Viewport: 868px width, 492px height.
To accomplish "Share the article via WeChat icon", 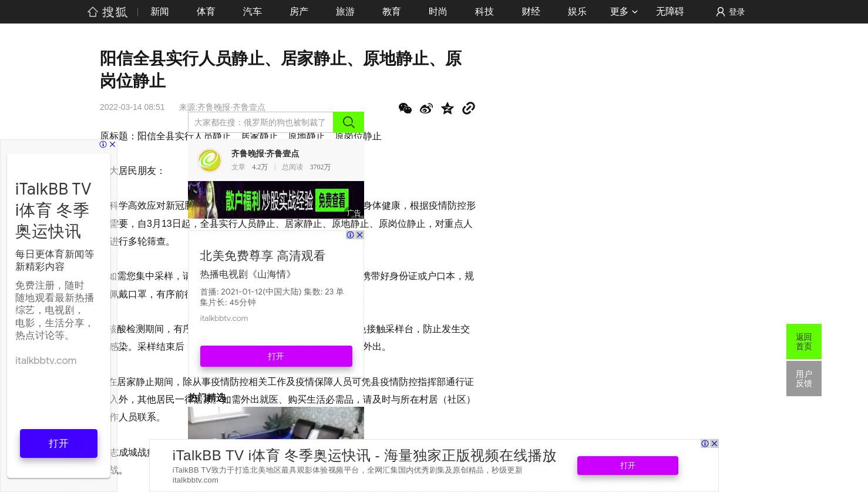I will [x=405, y=108].
